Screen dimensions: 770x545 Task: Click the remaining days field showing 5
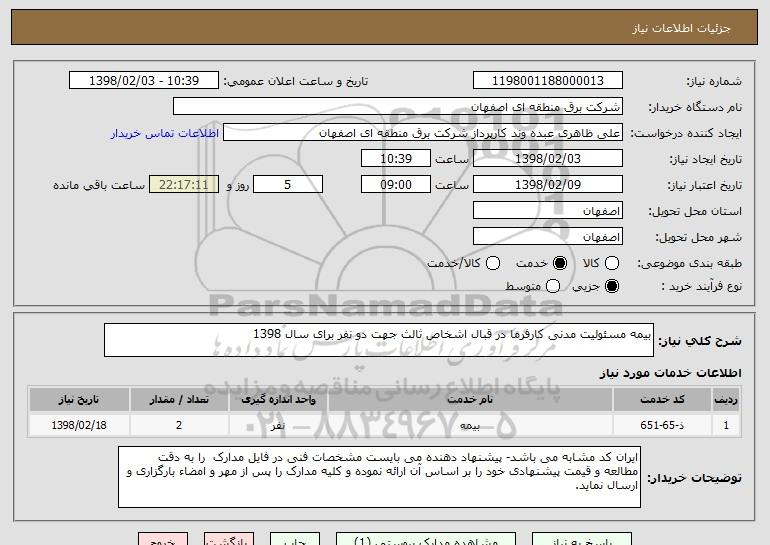point(288,185)
